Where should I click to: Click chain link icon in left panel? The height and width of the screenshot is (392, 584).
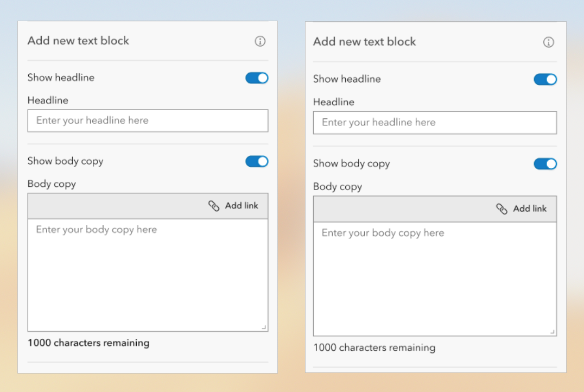point(214,206)
